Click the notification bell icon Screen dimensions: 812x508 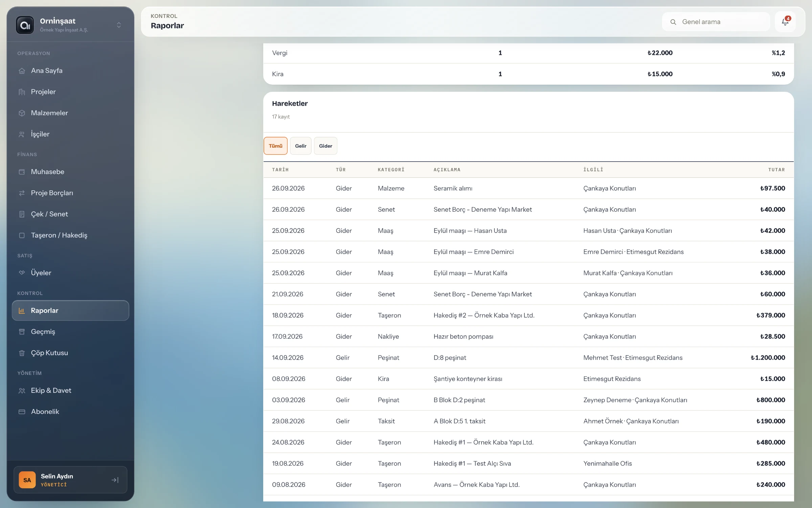(785, 22)
